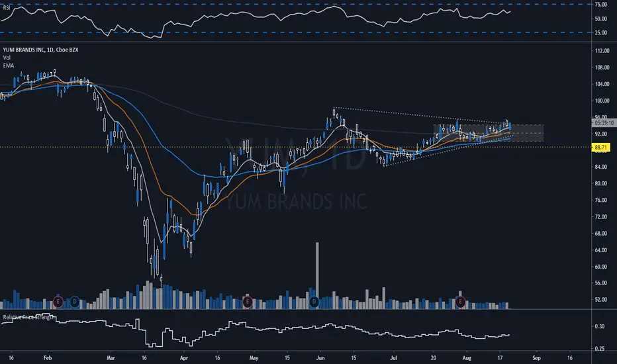Image resolution: width=617 pixels, height=364 pixels.
Task: Click the YUM BRANDS INC, 1D, Cboe BZX title
Action: [x=40, y=50]
